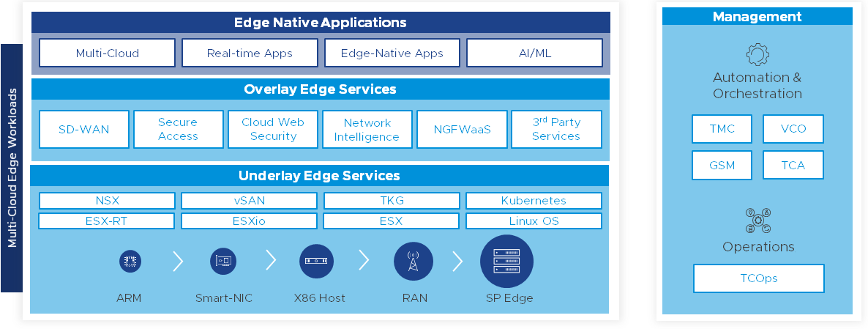Click the Underlay Edge Services header
Image resolution: width=868 pixels, height=329 pixels.
click(319, 176)
